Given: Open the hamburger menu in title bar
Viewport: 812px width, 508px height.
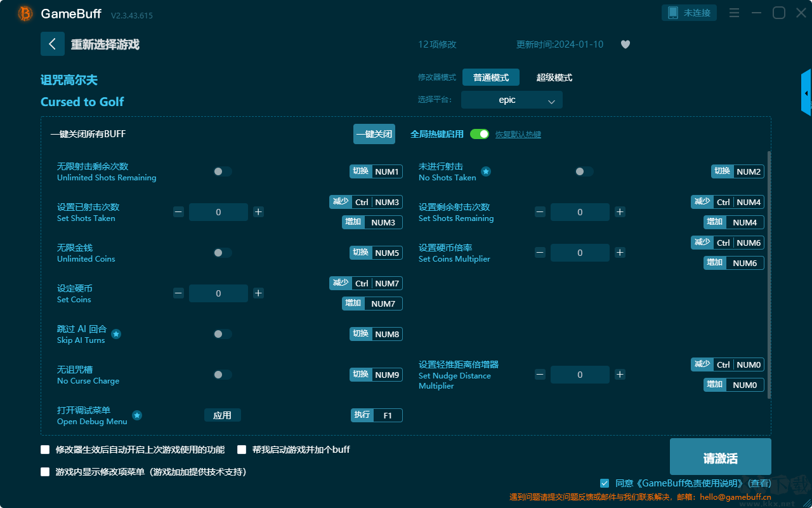Looking at the screenshot, I should (x=734, y=13).
